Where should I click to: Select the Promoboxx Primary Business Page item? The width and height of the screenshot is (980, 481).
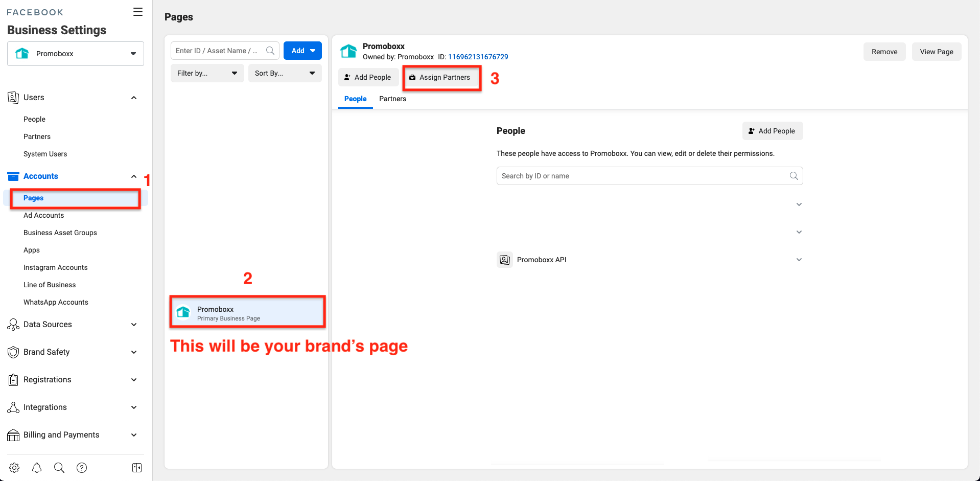[x=248, y=312]
